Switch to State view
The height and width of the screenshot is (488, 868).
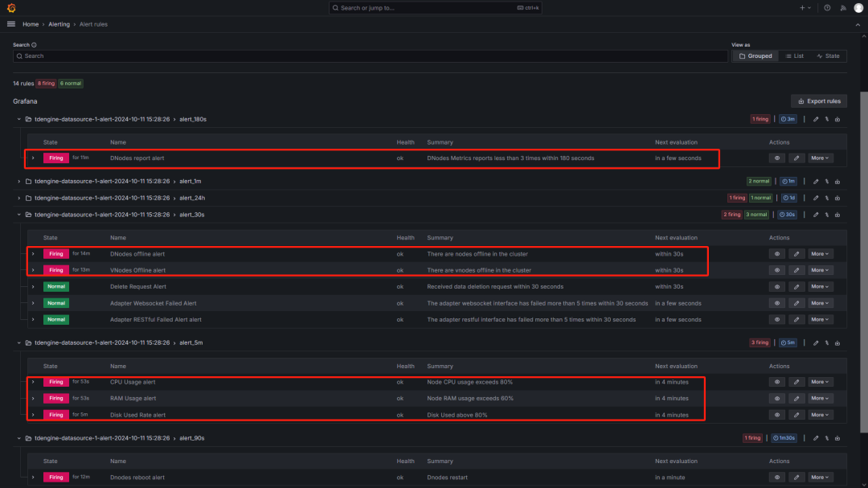(828, 56)
